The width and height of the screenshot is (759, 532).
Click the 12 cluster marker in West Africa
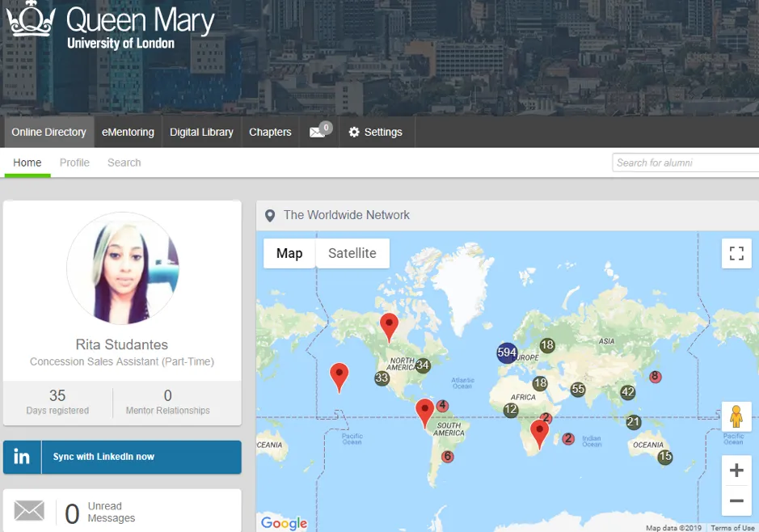pyautogui.click(x=511, y=410)
